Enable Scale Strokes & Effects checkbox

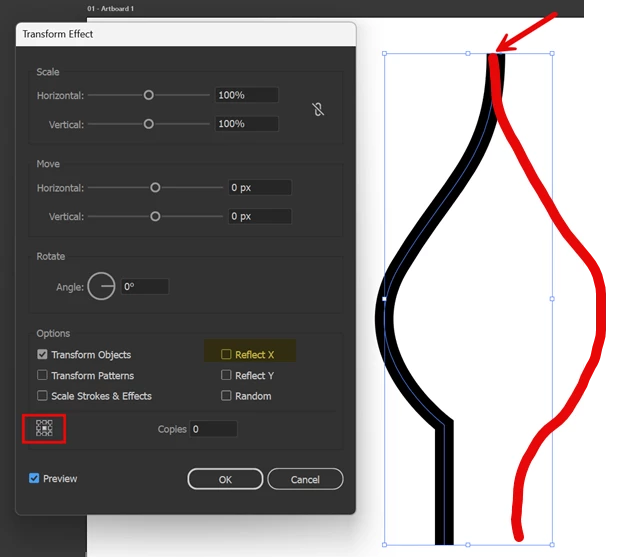(x=42, y=396)
